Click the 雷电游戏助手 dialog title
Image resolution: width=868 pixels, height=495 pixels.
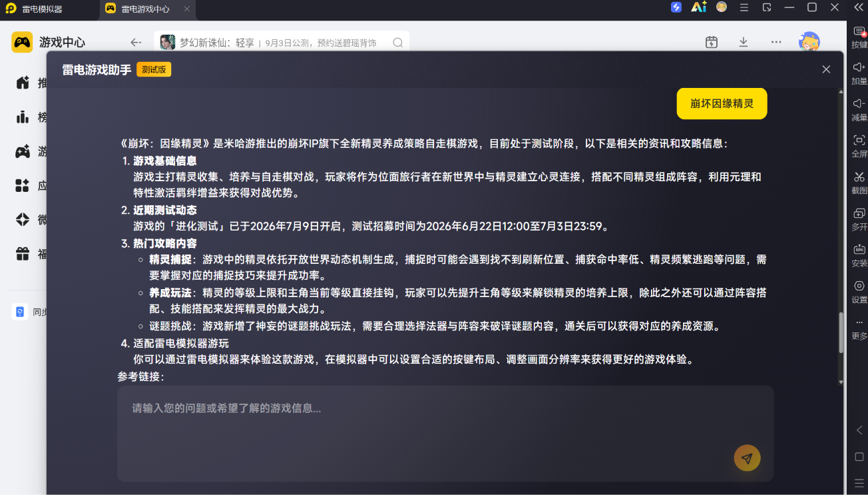(x=97, y=70)
